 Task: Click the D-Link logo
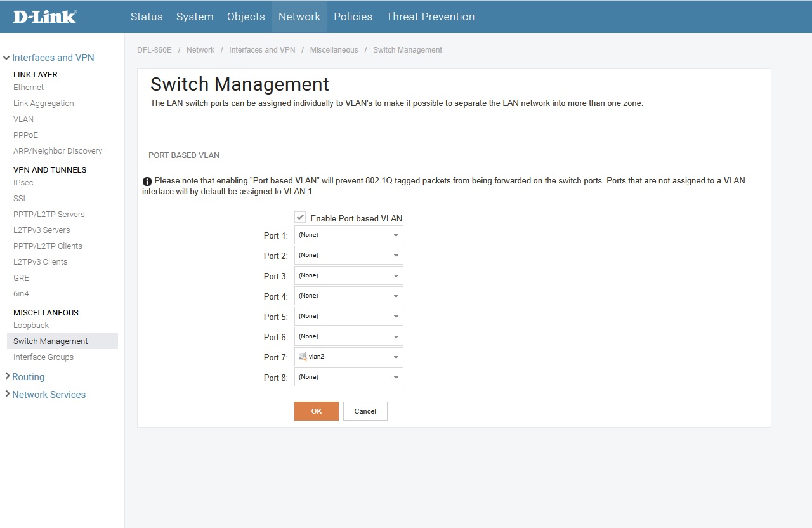44,16
